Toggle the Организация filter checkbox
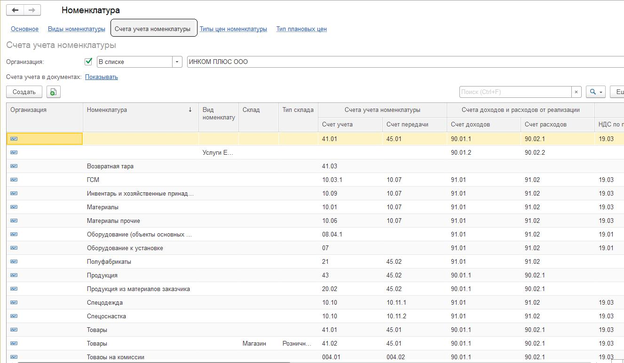 coord(88,62)
